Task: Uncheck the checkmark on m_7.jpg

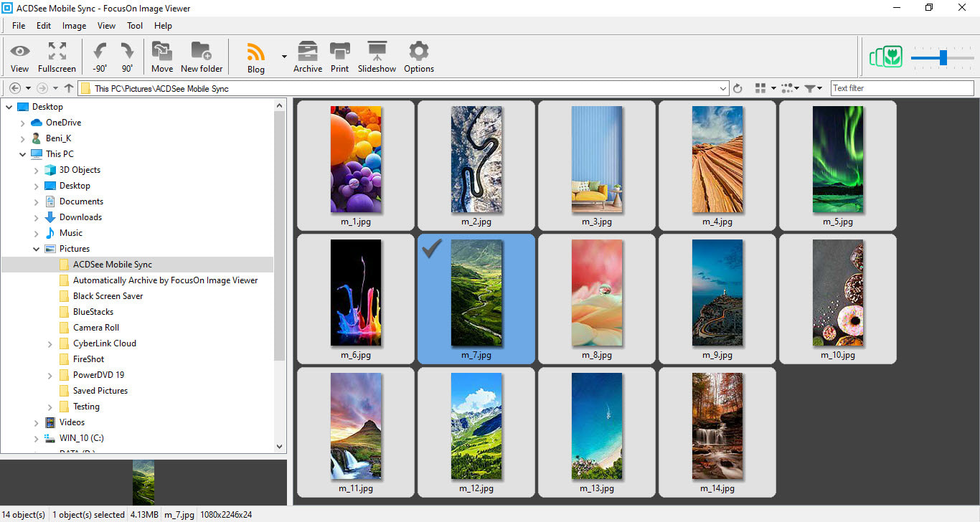Action: tap(431, 250)
